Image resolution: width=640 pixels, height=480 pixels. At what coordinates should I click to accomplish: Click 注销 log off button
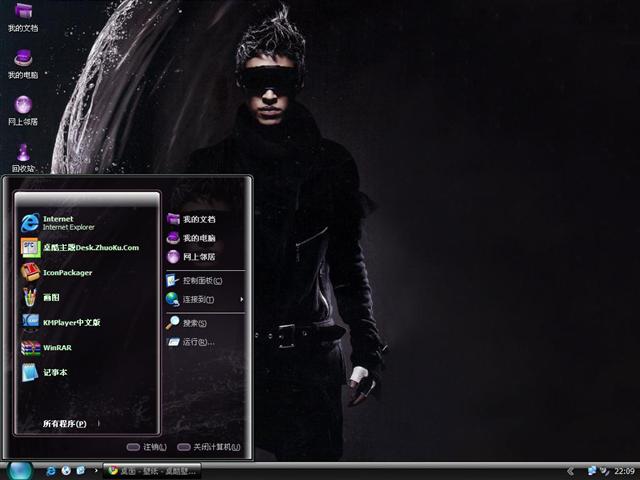147,447
